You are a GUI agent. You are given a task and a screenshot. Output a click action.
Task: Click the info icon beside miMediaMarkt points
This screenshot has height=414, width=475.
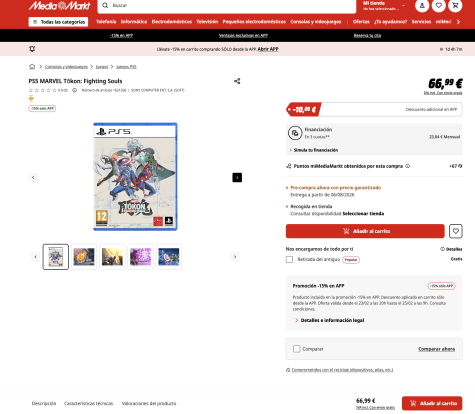click(407, 166)
